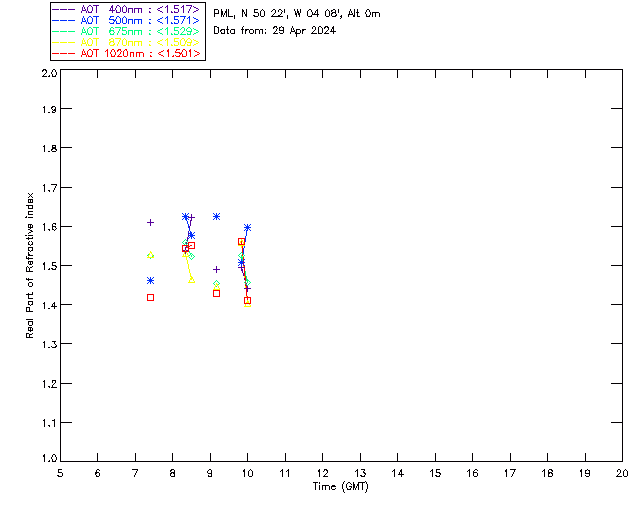The image size is (640, 512).
Task: Click the red square marker near time 7.4
Action: 150,298
